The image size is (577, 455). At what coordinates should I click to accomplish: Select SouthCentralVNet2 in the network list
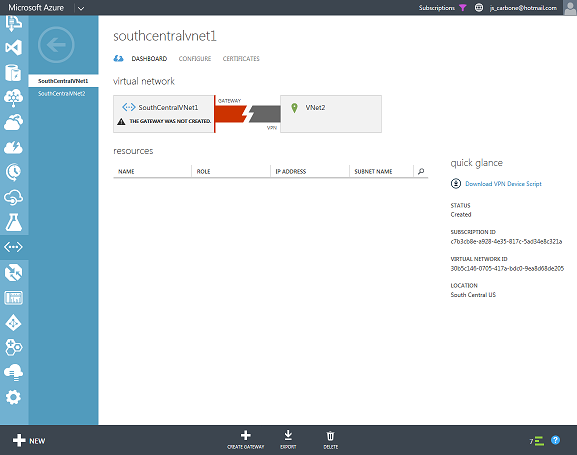coord(63,94)
